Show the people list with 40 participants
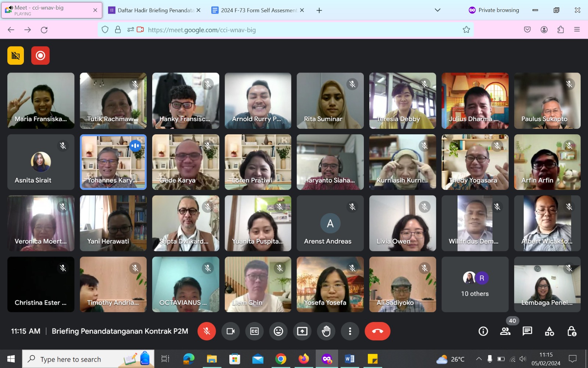Screen dimensions: 588x368 click(505, 331)
